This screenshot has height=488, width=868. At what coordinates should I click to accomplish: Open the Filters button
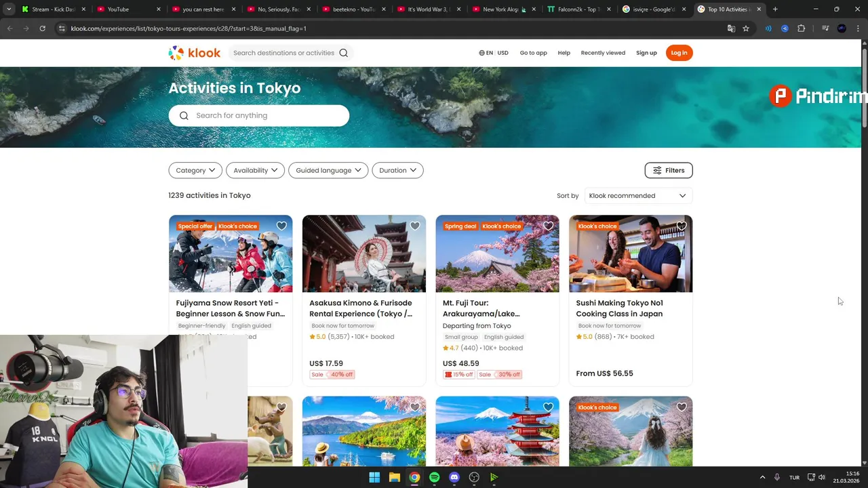[669, 170]
